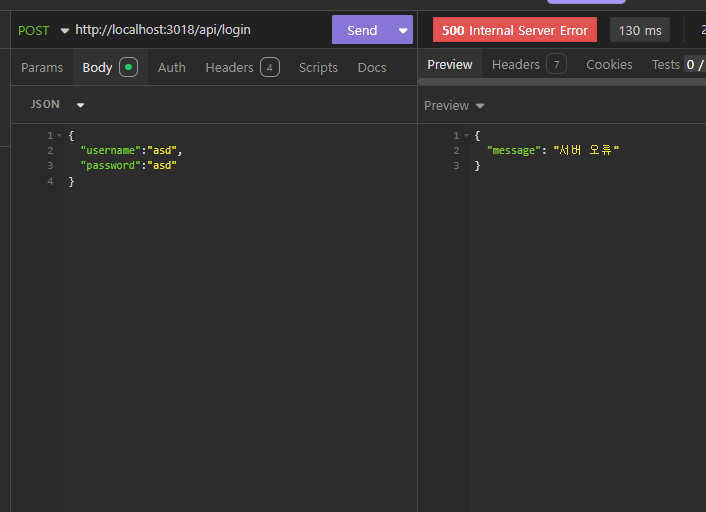Open the Tests tab
706x512 pixels.
tap(677, 65)
